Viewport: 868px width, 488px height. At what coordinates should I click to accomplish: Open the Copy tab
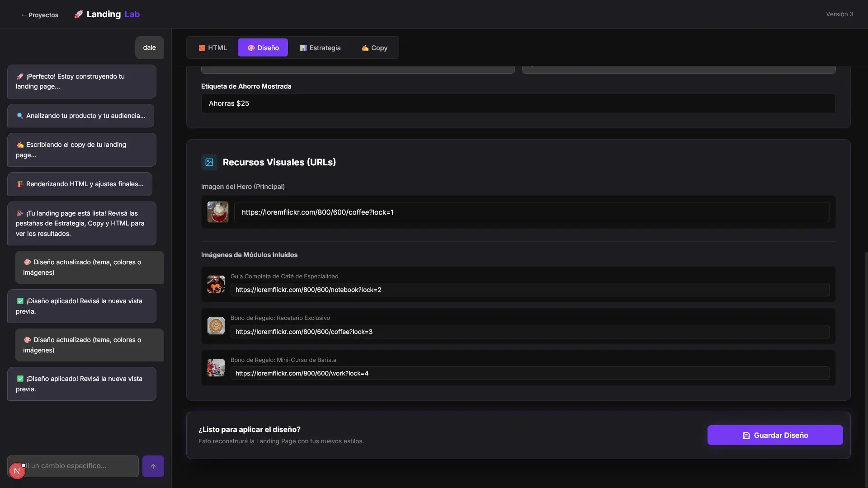click(x=374, y=48)
